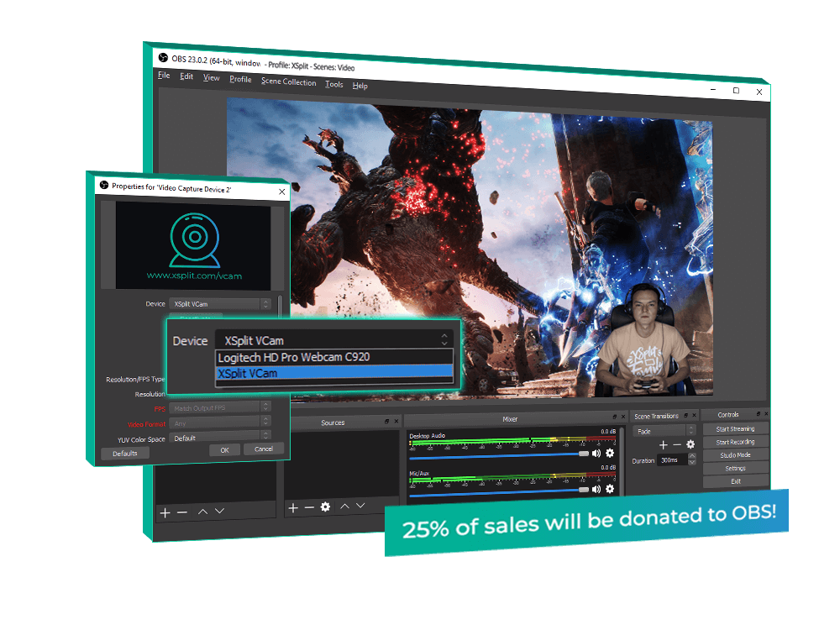This screenshot has width=840, height=630.
Task: Click the Duration 300ms input field
Action: pyautogui.click(x=673, y=459)
